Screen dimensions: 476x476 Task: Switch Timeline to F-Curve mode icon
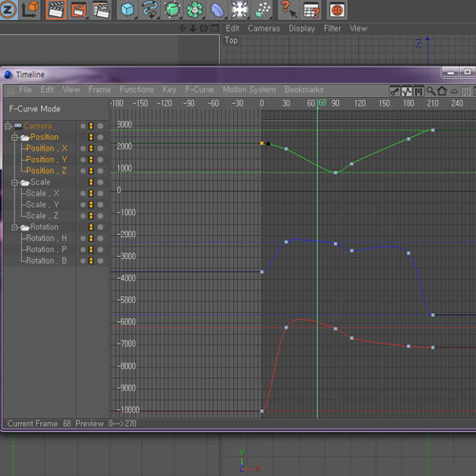tap(407, 91)
